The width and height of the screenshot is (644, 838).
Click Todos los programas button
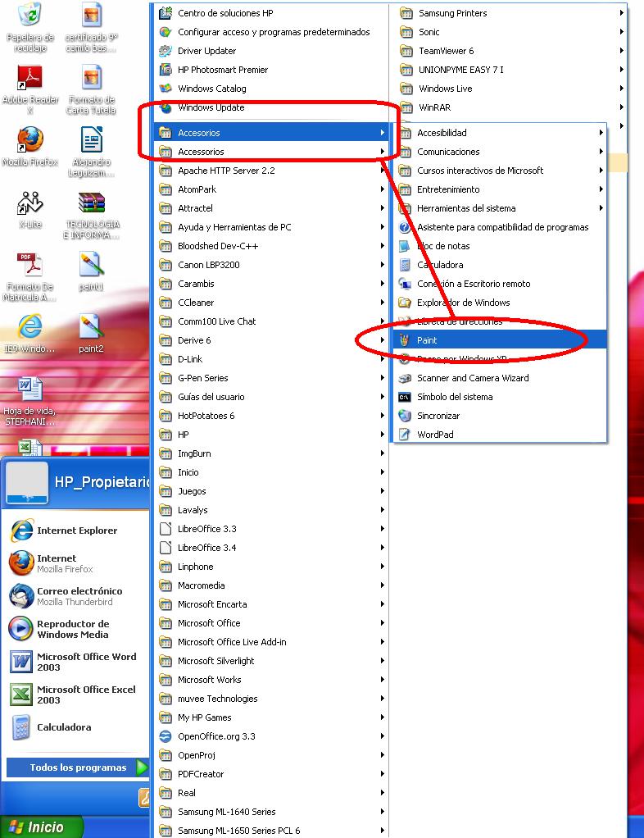78,767
